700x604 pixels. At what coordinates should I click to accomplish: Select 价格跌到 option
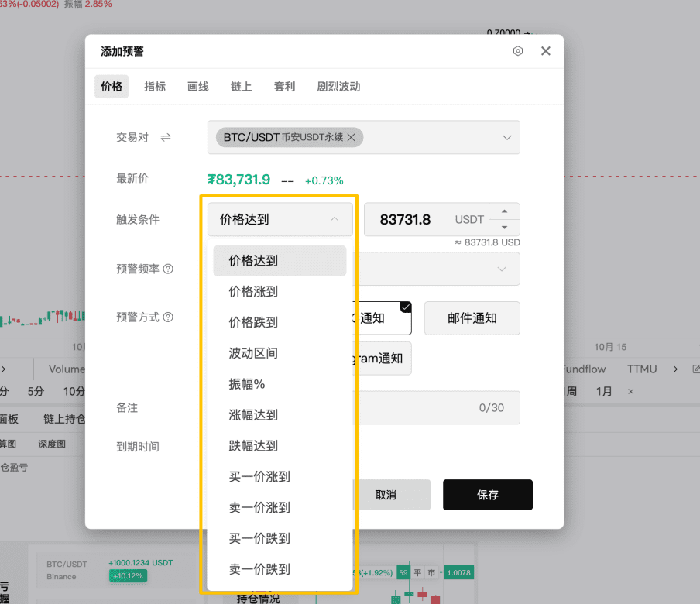(280, 322)
